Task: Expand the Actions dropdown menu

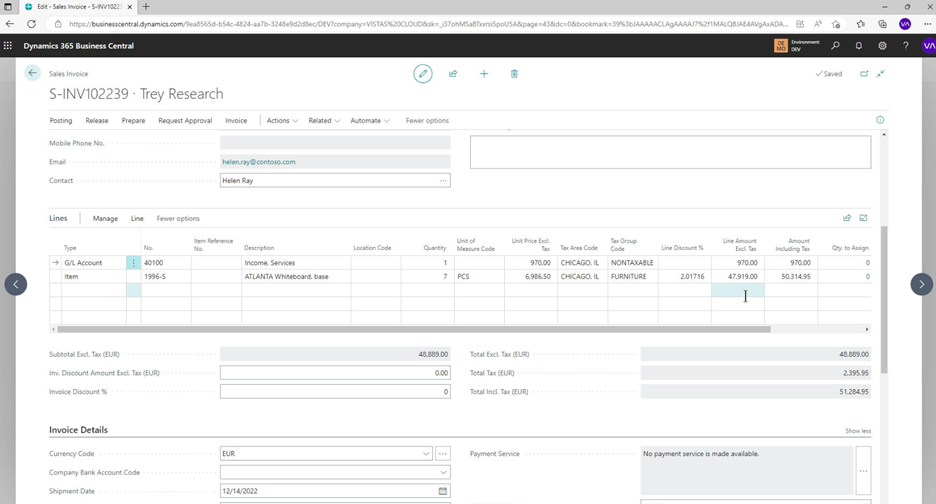Action: 281,121
